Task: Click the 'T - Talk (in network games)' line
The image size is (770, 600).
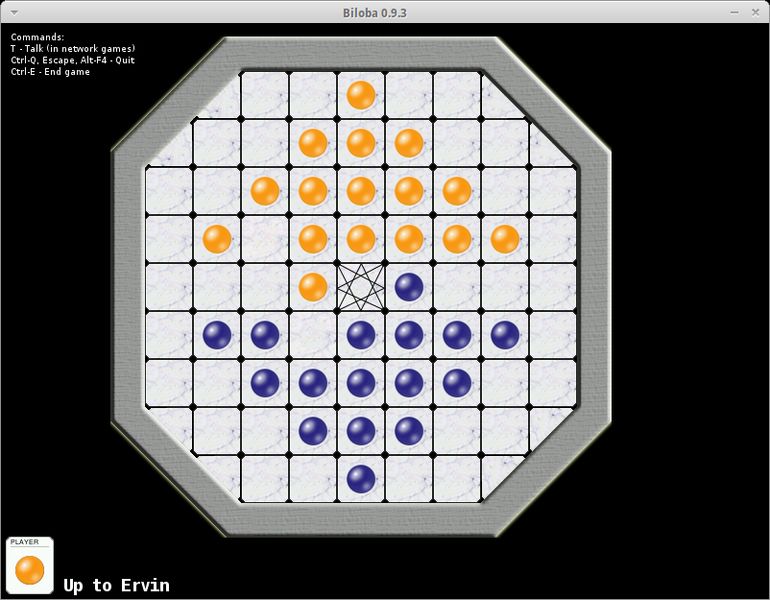Action: point(73,49)
